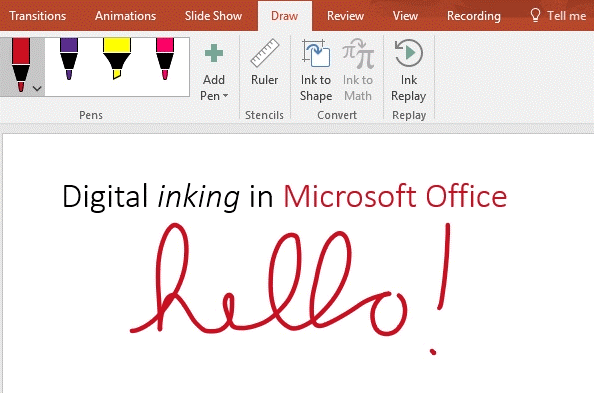The image size is (594, 396).
Task: Activate Ink to Shape conversion
Action: 316,70
